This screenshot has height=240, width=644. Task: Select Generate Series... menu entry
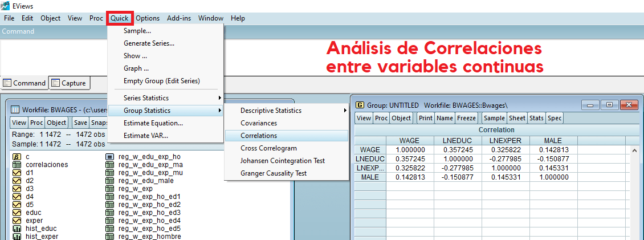[165, 43]
